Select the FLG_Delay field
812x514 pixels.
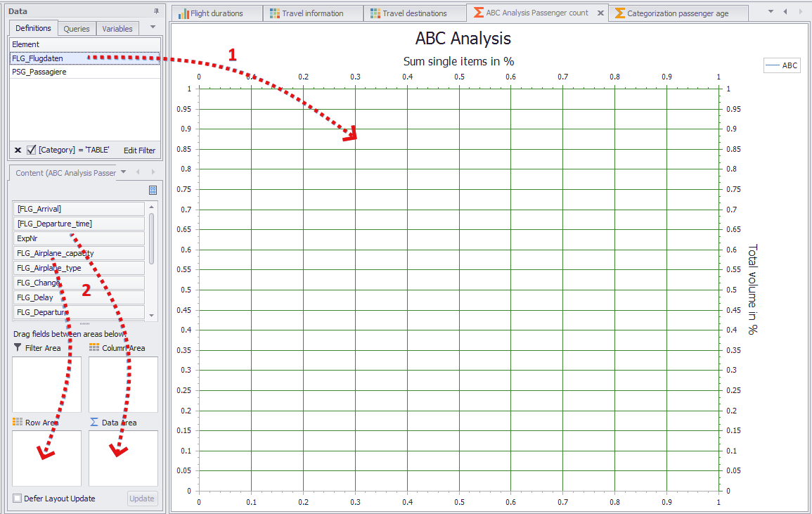(x=79, y=297)
